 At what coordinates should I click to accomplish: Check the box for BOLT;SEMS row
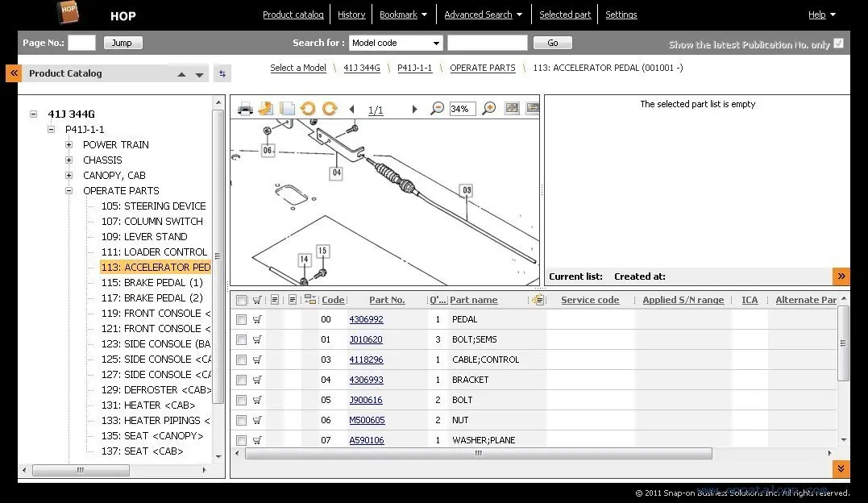point(241,339)
